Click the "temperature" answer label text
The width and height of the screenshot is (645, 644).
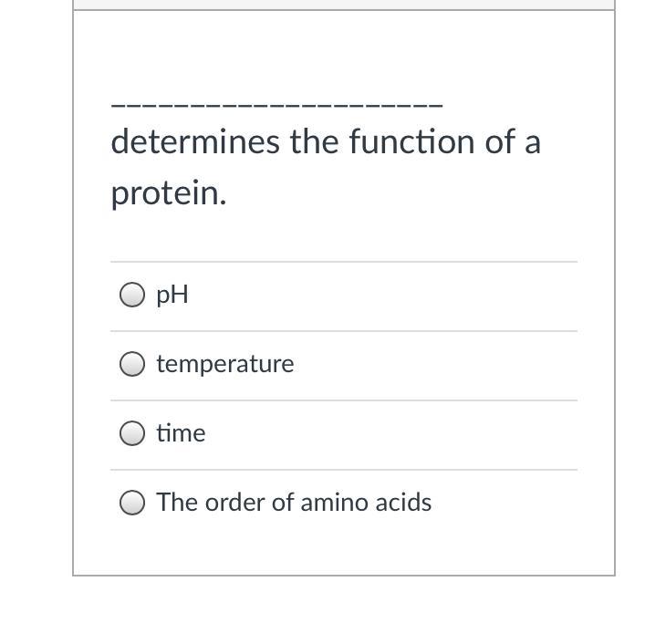[x=225, y=365]
